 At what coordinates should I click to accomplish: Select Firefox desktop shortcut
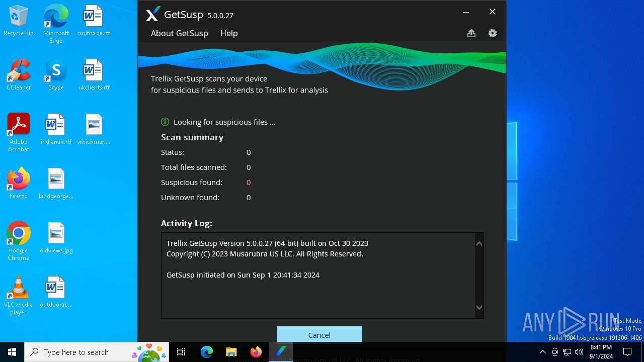[19, 184]
